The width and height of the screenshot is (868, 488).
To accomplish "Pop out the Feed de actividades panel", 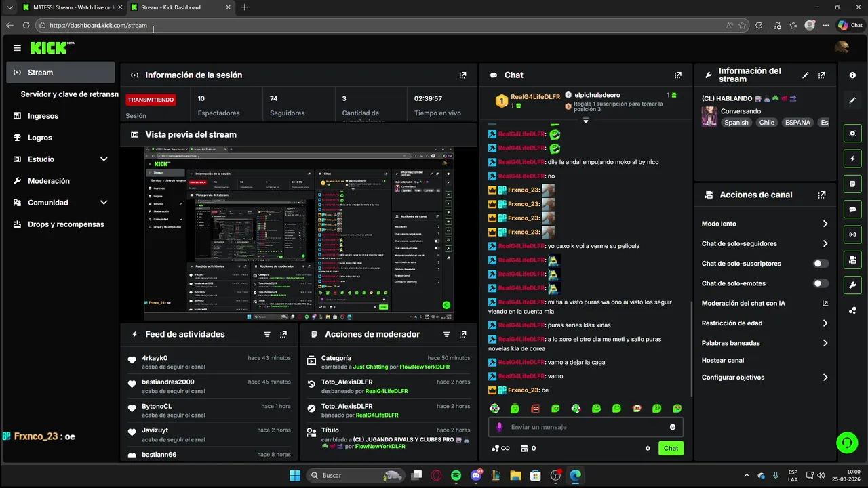I will coord(283,334).
